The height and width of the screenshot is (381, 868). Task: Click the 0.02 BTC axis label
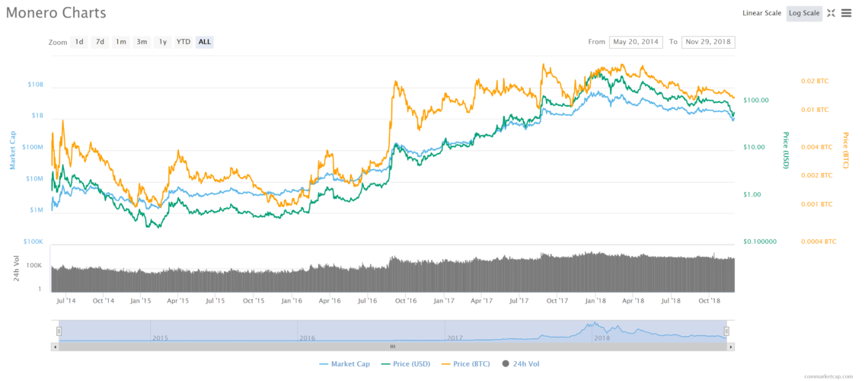pos(815,81)
